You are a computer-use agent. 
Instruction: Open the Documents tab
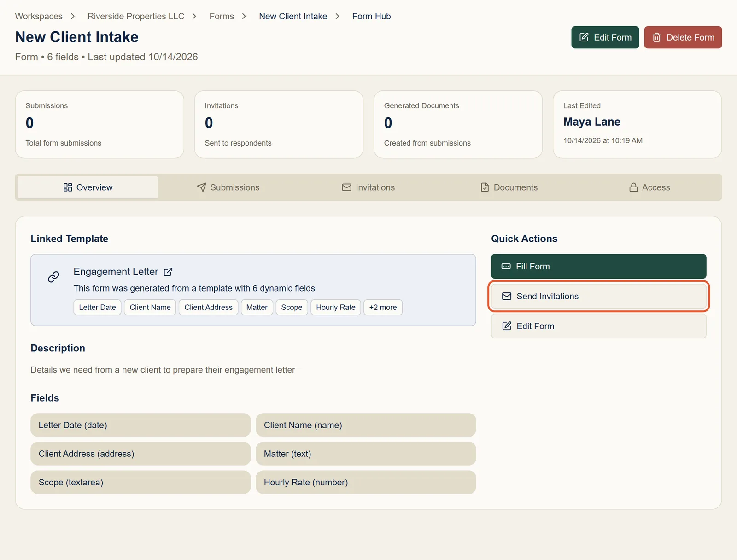click(x=509, y=187)
